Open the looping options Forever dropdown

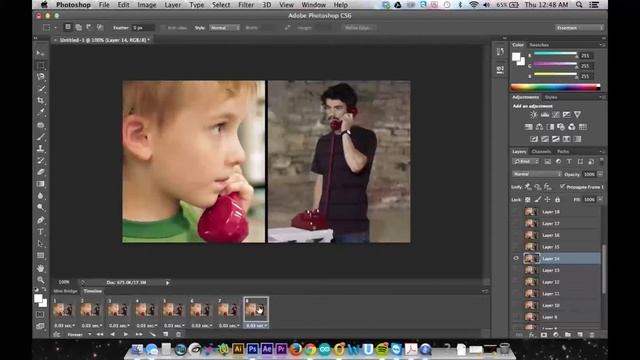[x=79, y=334]
